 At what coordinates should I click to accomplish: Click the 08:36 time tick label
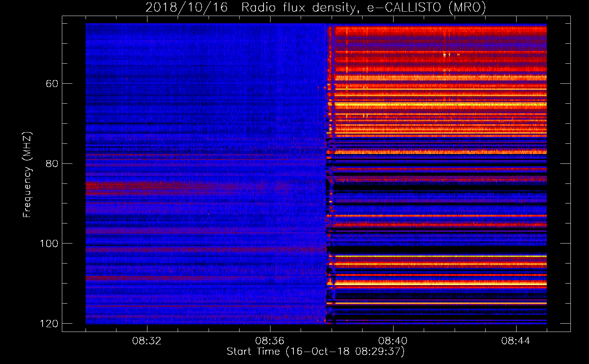click(x=270, y=341)
